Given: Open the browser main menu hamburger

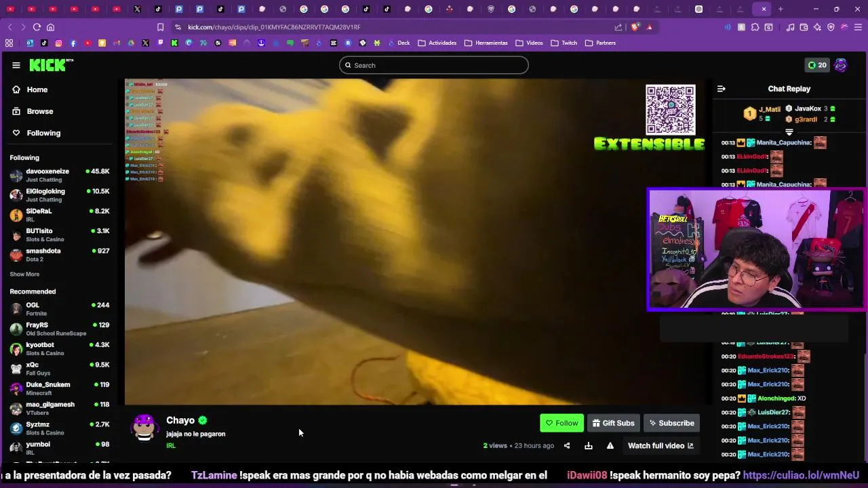Looking at the screenshot, I should click(x=858, y=27).
